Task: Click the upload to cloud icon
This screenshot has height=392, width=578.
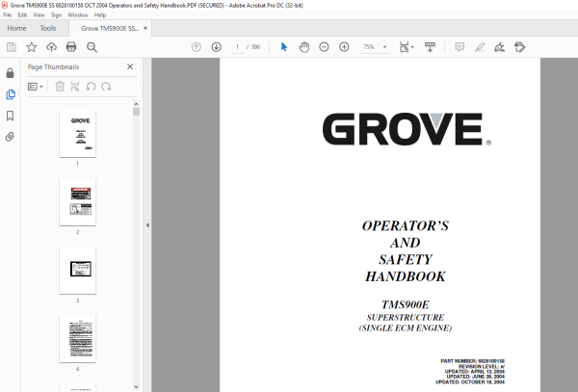Action: click(x=51, y=47)
